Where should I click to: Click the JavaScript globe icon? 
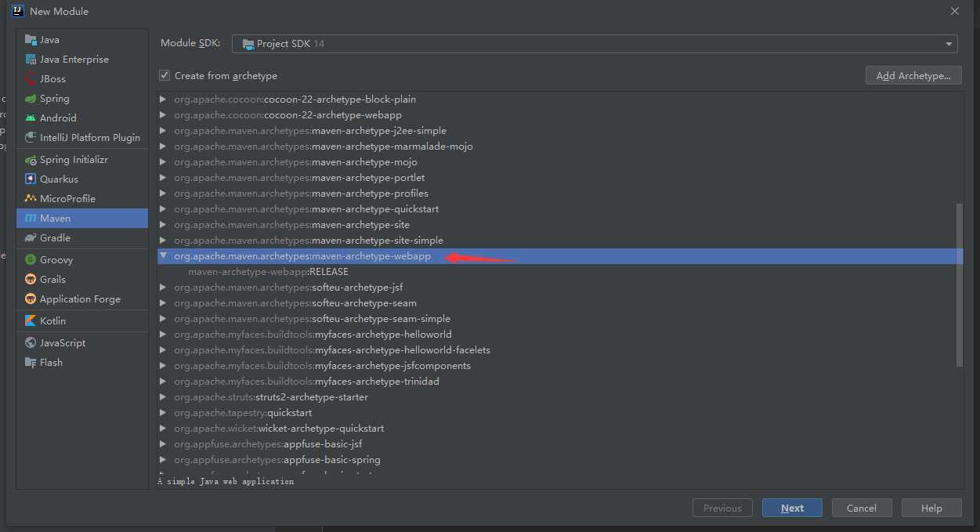click(31, 343)
